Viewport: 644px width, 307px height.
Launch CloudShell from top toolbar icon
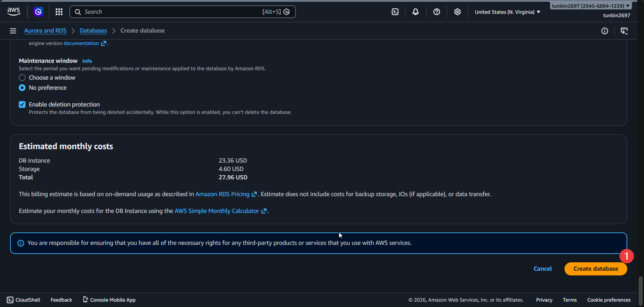(x=395, y=12)
